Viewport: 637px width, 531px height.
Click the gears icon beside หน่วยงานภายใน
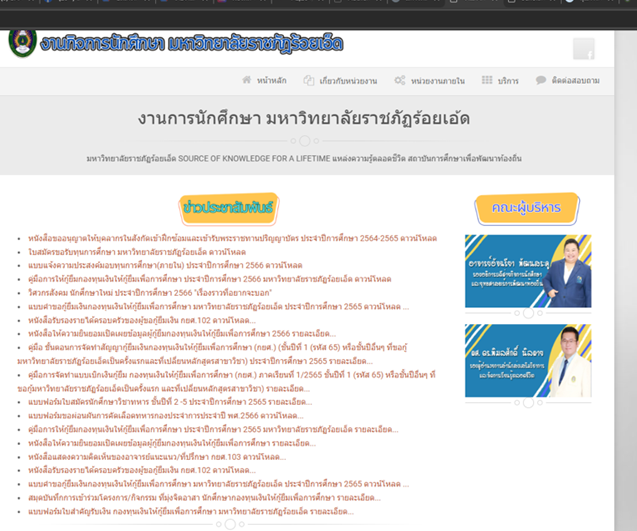pos(400,80)
